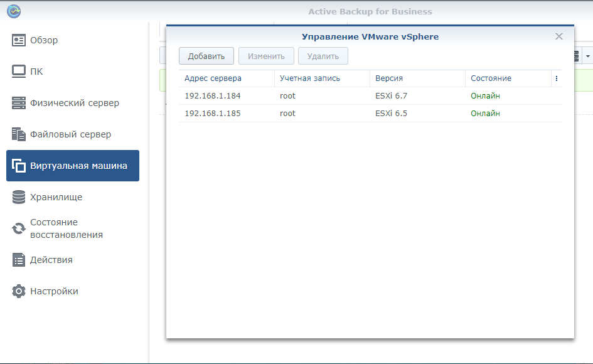Open the Состояние восстановления icon
593x364 pixels.
tap(19, 228)
